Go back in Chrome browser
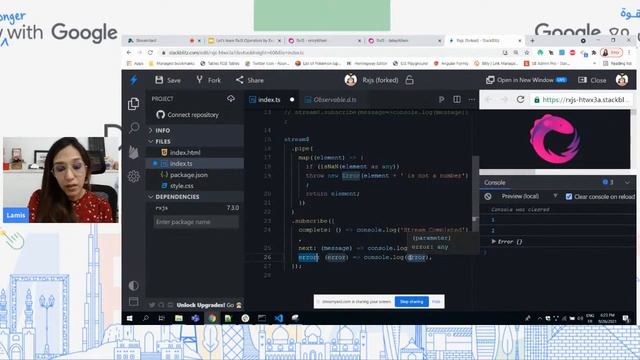The height and width of the screenshot is (360, 640). pyautogui.click(x=129, y=53)
